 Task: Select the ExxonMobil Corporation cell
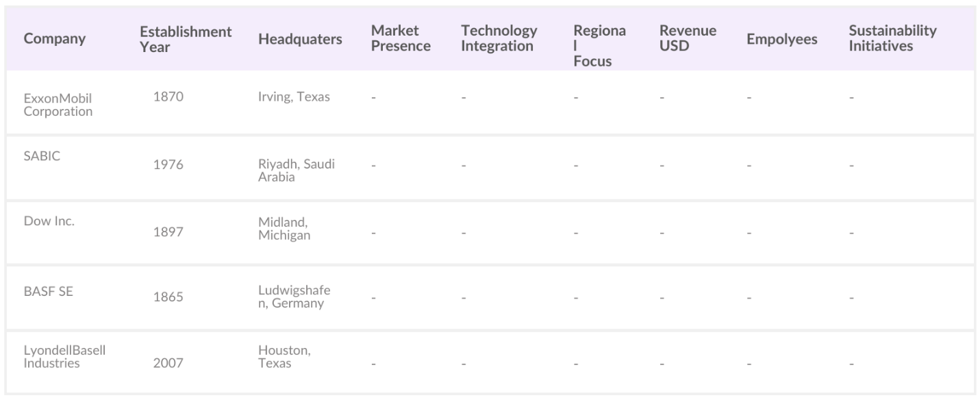58,105
